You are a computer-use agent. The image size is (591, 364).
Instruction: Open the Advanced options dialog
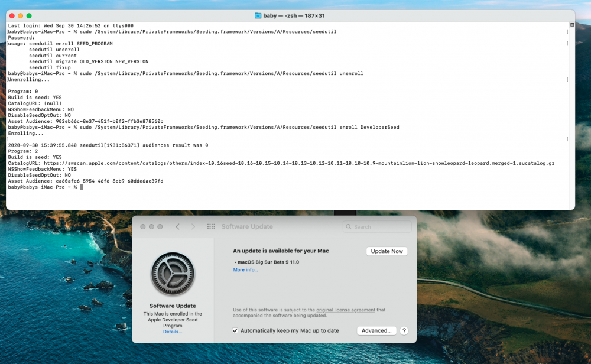tap(376, 330)
